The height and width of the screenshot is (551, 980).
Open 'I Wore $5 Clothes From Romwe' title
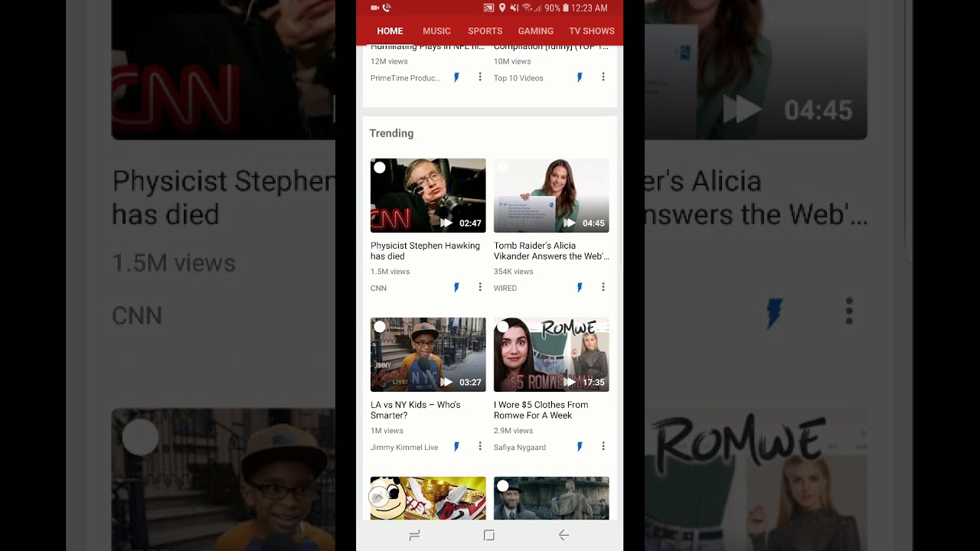point(541,410)
